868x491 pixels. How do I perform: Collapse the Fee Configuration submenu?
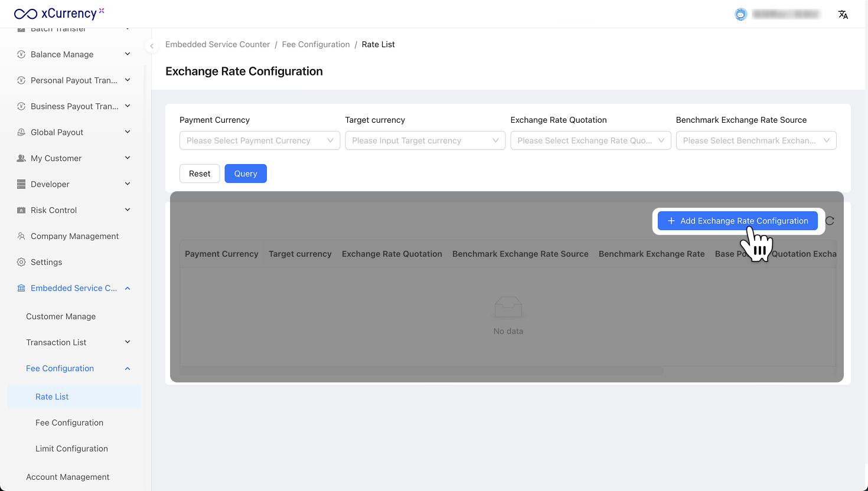[128, 368]
